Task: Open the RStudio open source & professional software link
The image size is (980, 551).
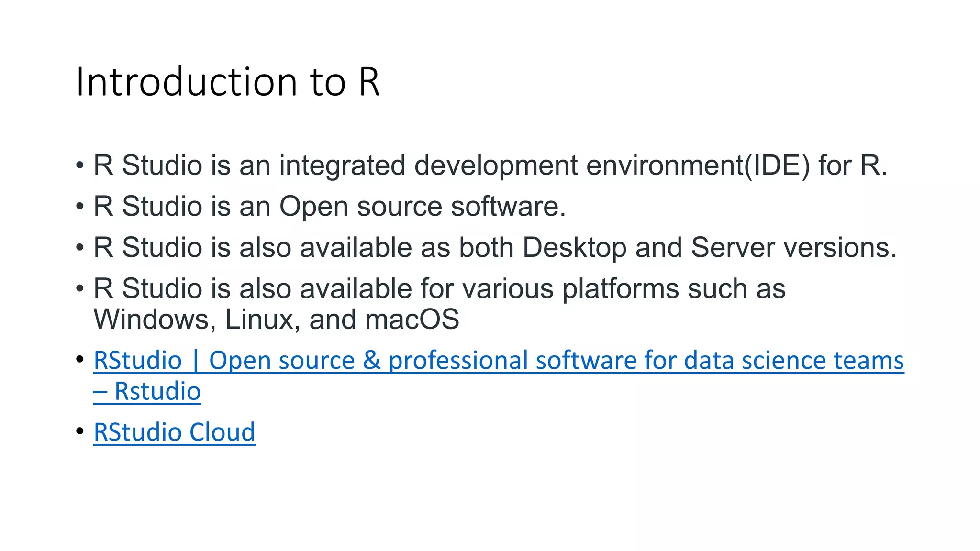Action: pos(498,361)
